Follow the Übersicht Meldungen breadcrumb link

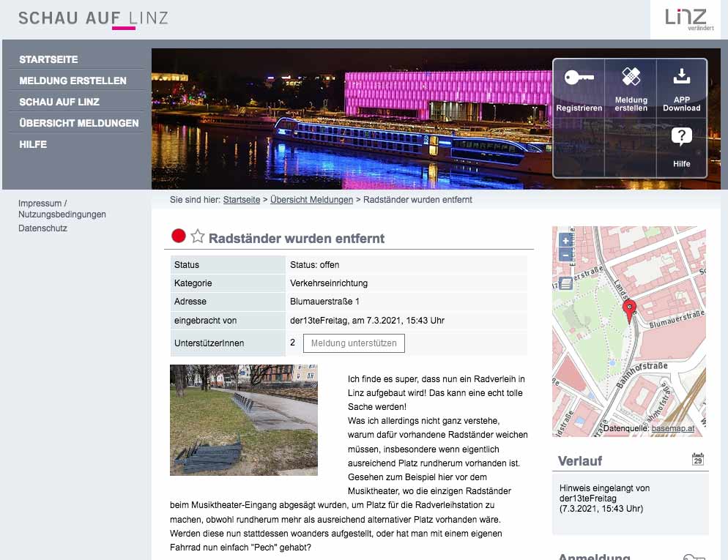[311, 200]
